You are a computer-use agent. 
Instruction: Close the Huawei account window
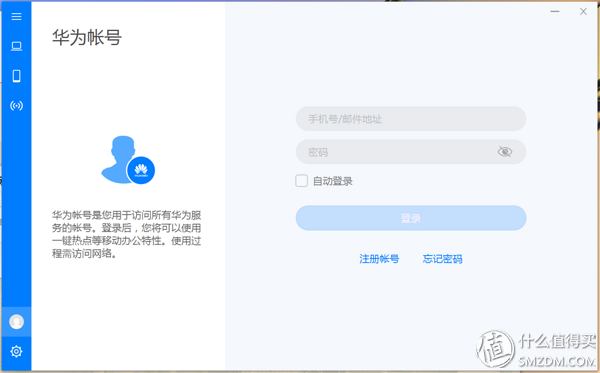pyautogui.click(x=583, y=11)
